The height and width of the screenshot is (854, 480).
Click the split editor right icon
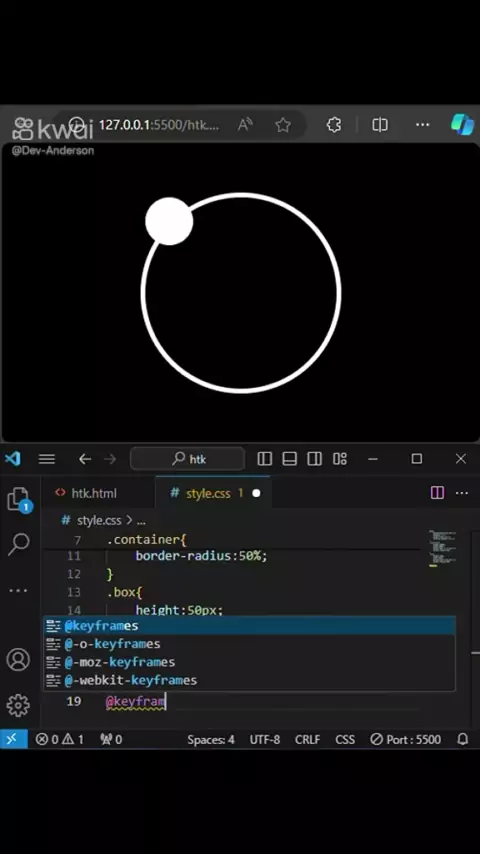tap(438, 493)
